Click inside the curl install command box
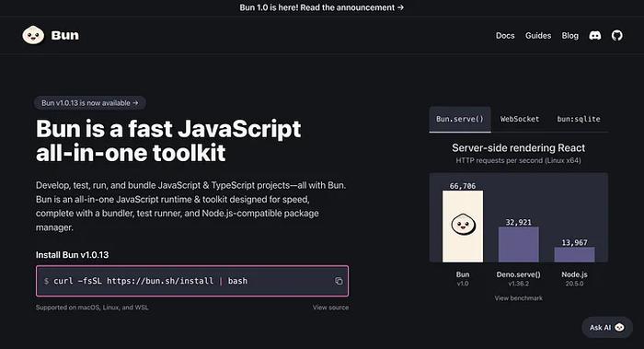Screen dimensions: 644x349 192,281
